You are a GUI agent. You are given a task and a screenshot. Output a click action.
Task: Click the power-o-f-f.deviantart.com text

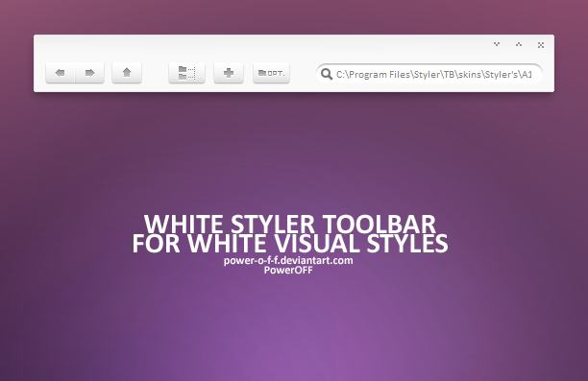point(288,260)
